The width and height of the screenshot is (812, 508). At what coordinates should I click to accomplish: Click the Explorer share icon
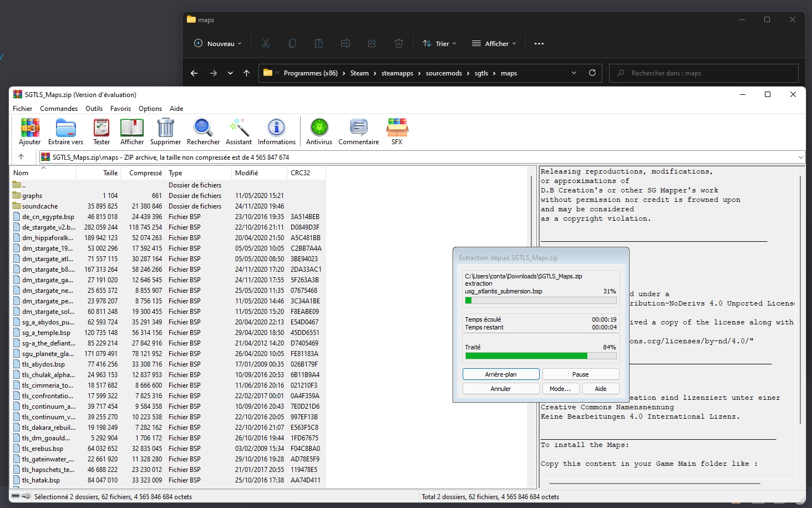[372, 43]
